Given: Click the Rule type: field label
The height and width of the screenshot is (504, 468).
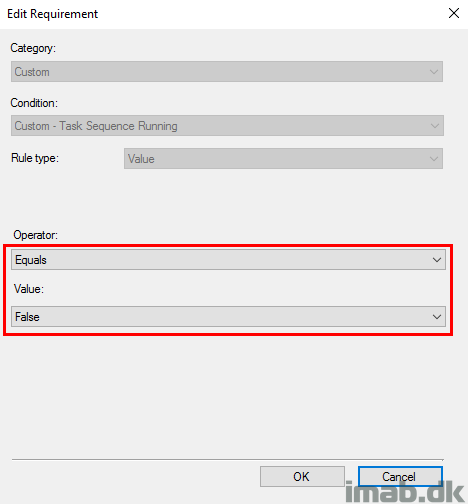Looking at the screenshot, I should click(35, 158).
